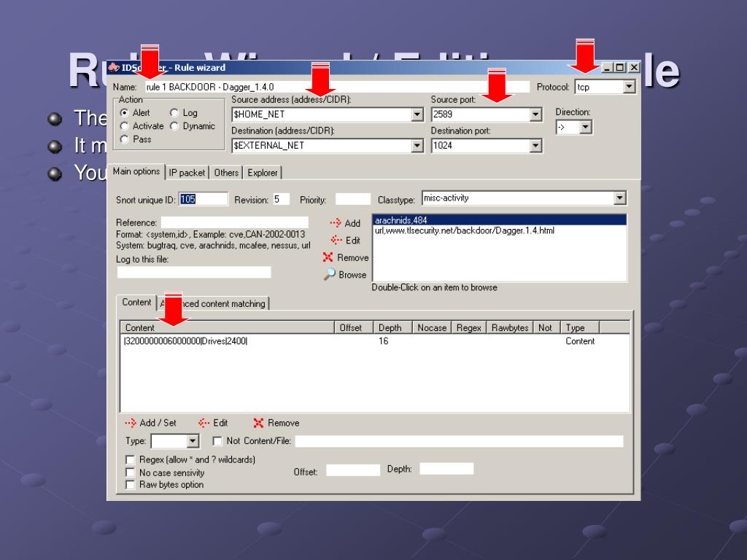Click the Revision field
The height and width of the screenshot is (560, 747).
(x=281, y=199)
